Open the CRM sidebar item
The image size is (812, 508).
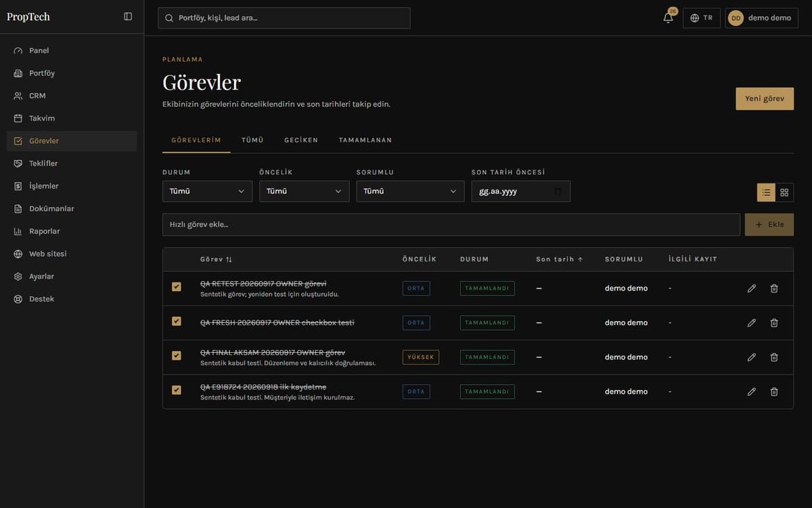click(72, 96)
